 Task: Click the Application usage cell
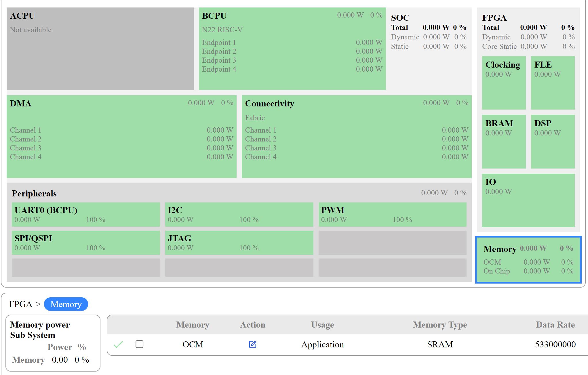tap(323, 345)
